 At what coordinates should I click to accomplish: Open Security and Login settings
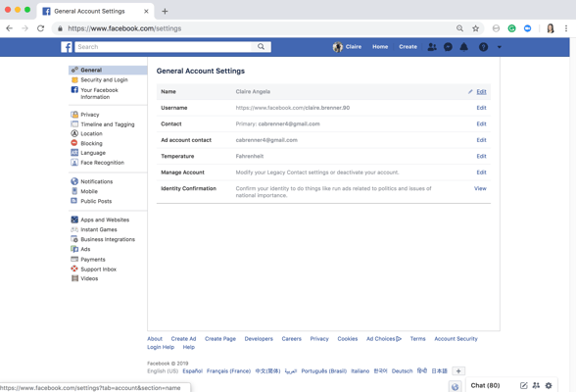tap(104, 79)
